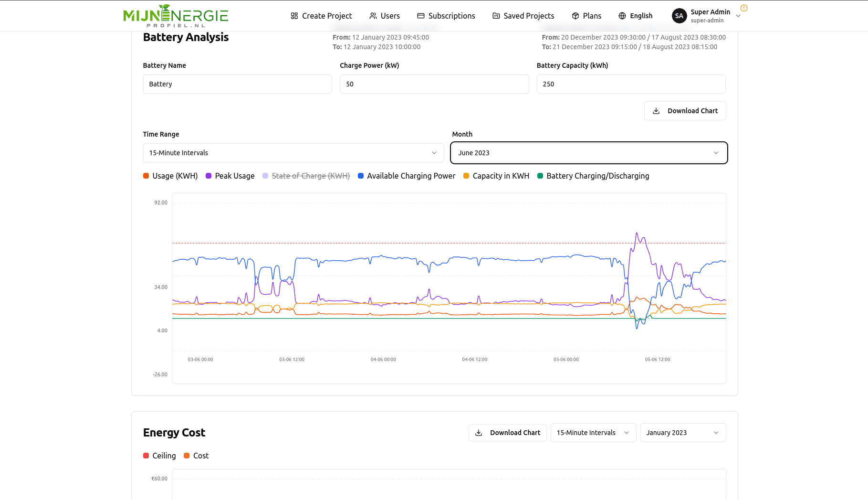868x500 pixels.
Task: Open the Month dropdown showing June 2023
Action: [589, 153]
